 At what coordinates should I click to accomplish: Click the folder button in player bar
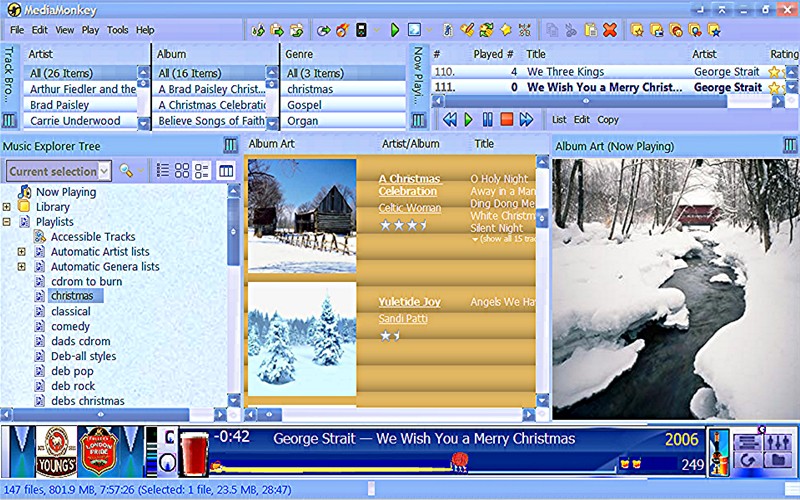(x=778, y=460)
